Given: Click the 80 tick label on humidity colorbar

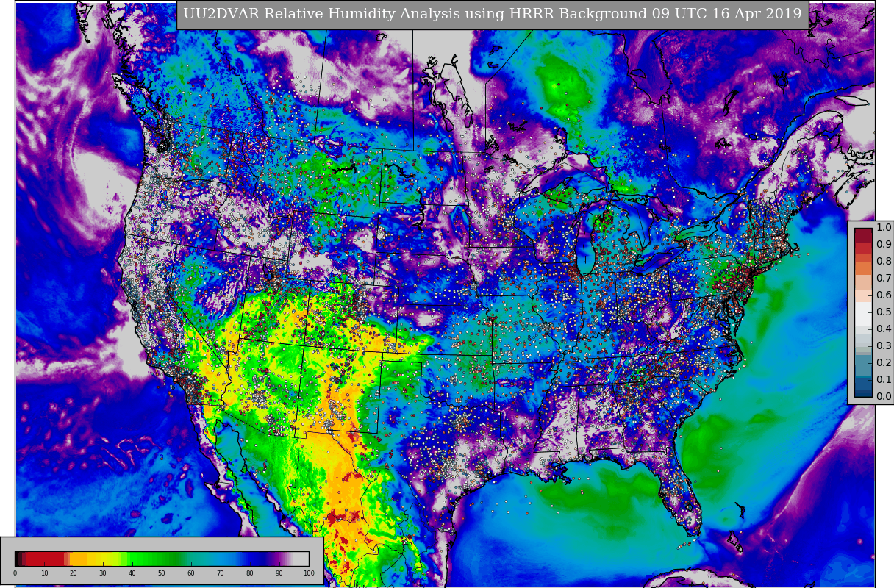Looking at the screenshot, I should [250, 573].
